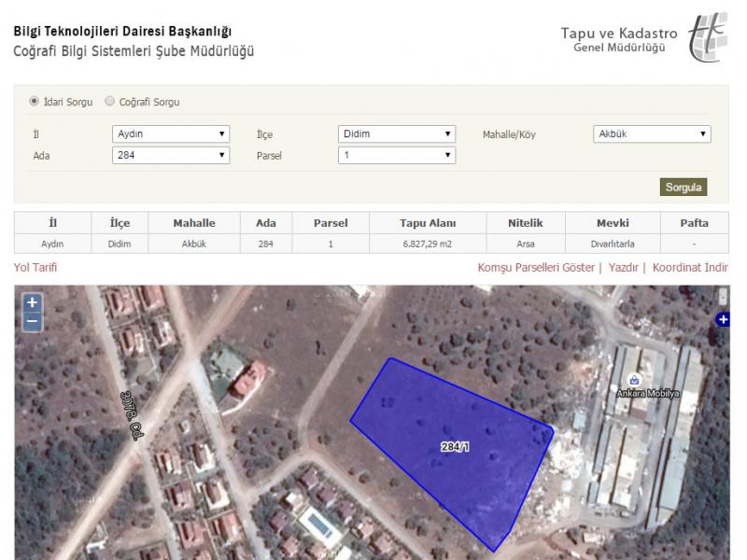Select the Coğrafi Sorgu radio option
This screenshot has height=560, width=747.
click(x=110, y=101)
